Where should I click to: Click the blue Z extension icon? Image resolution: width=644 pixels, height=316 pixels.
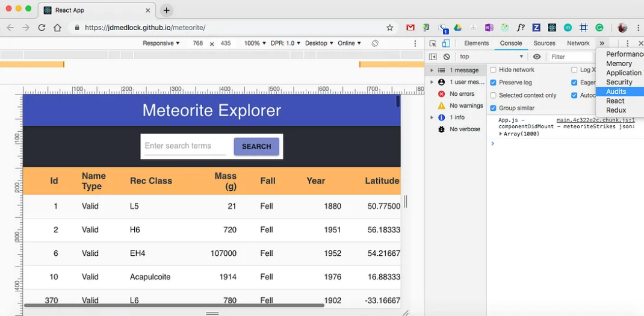coord(536,28)
